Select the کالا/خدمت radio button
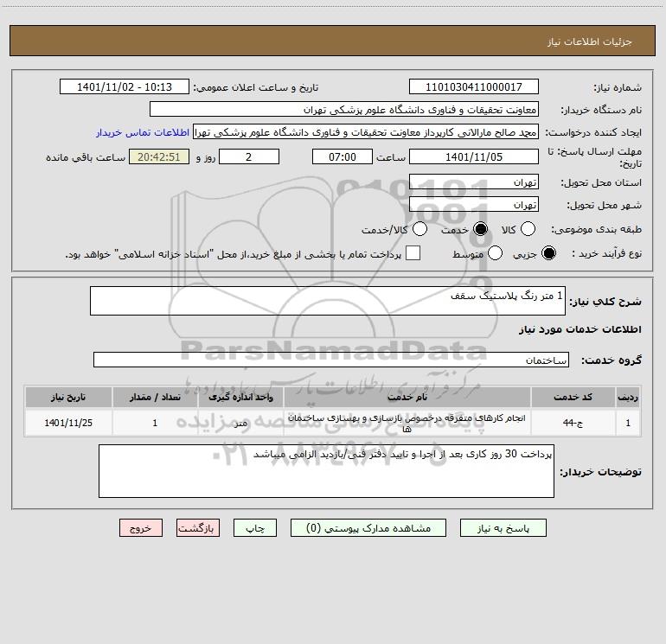 coord(419,229)
